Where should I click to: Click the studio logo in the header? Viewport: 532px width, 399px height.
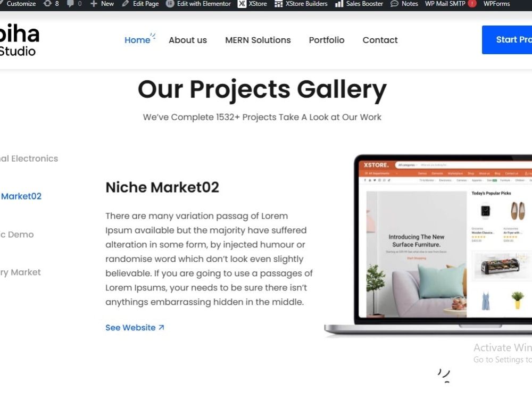pyautogui.click(x=20, y=40)
